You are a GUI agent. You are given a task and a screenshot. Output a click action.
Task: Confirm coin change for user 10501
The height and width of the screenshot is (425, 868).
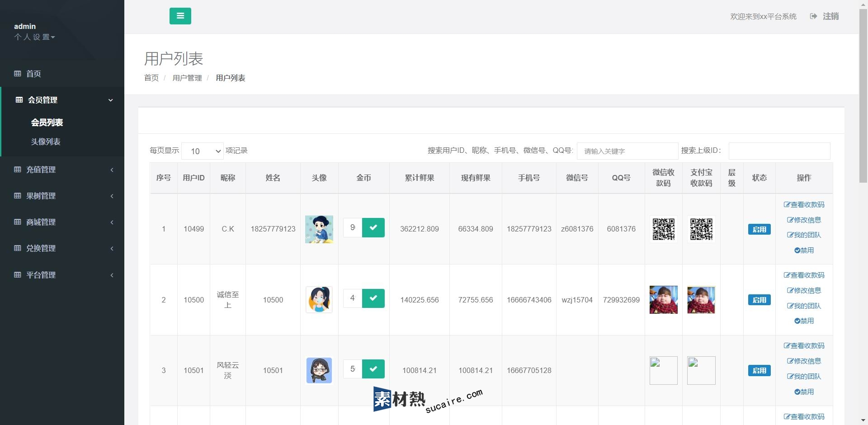[x=373, y=369]
